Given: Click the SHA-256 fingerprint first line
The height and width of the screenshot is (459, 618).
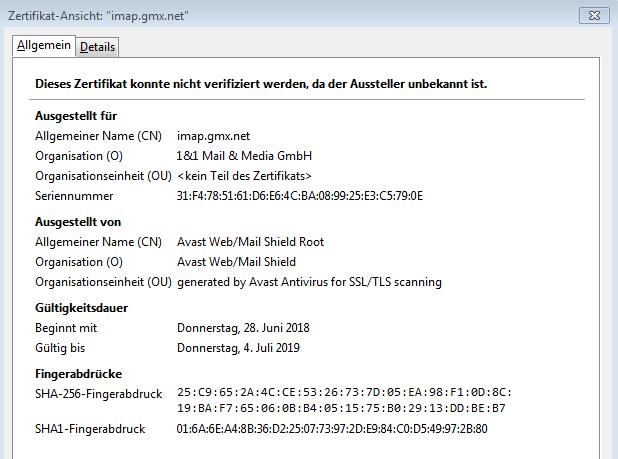Looking at the screenshot, I should coord(344,393).
